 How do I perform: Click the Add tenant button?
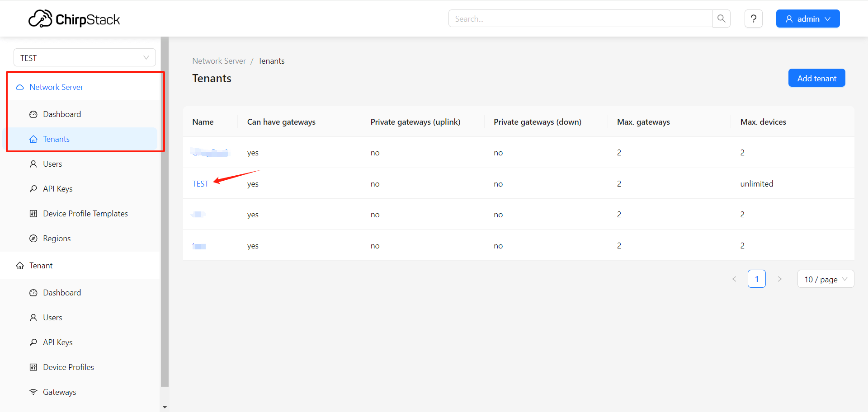click(816, 78)
